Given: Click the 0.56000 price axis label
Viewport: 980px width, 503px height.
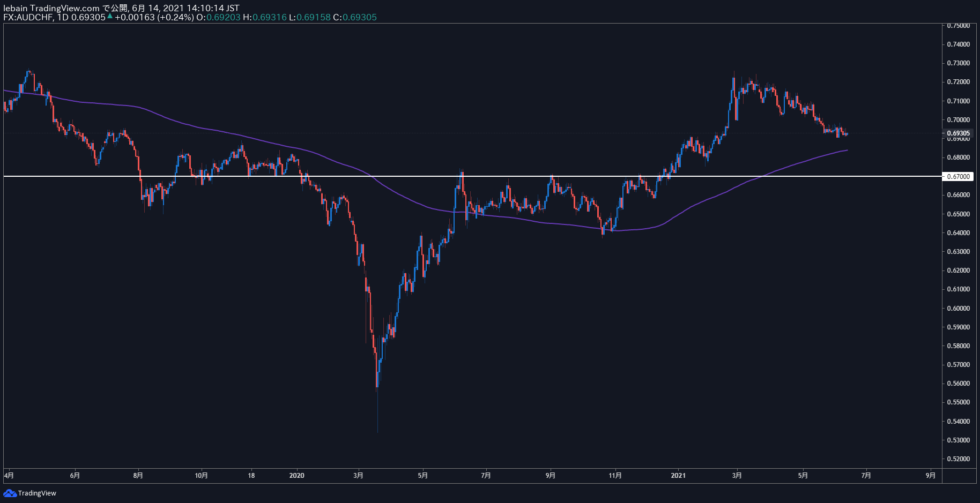Looking at the screenshot, I should (958, 384).
